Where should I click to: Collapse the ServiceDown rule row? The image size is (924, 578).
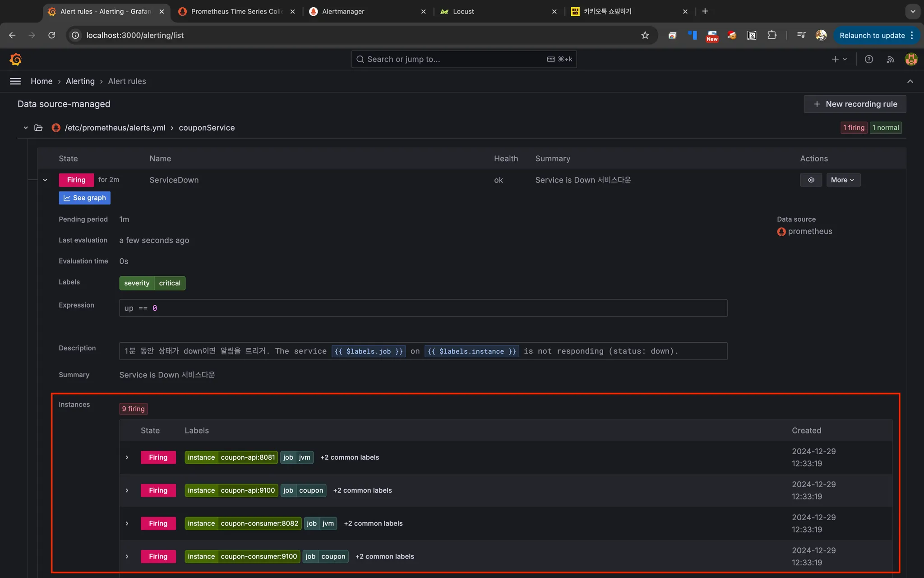click(45, 180)
